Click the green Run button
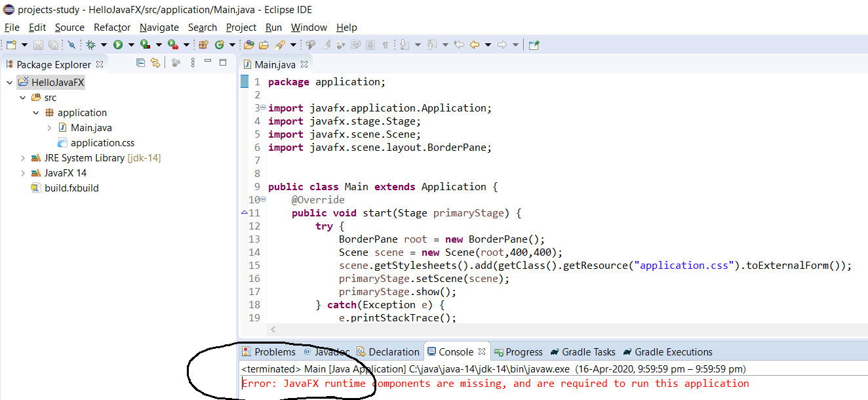Image resolution: width=868 pixels, height=400 pixels. (x=118, y=45)
